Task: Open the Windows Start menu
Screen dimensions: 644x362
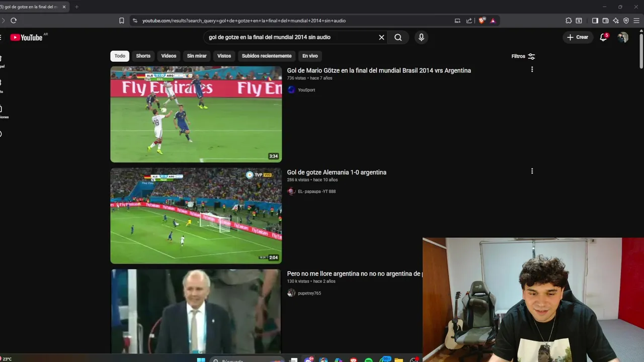Action: coord(201,360)
